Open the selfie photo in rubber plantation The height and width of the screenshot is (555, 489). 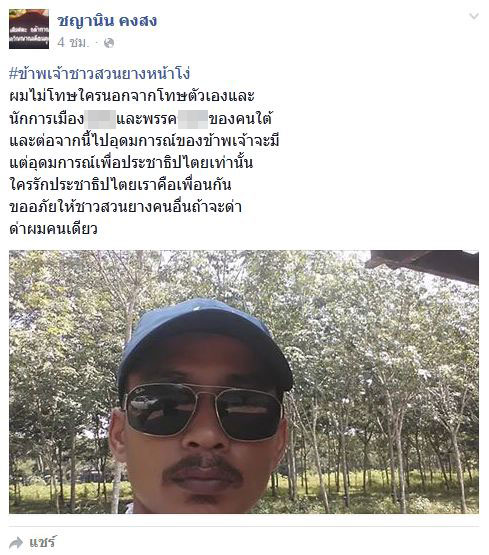pos(244,382)
